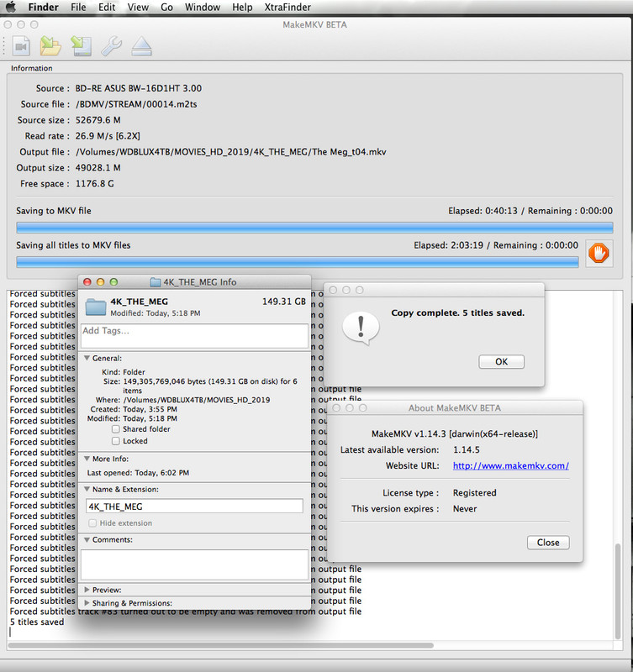Screen dimensions: 633x672
Task: Click the Saving to MKV file progress bar
Action: pos(314,227)
